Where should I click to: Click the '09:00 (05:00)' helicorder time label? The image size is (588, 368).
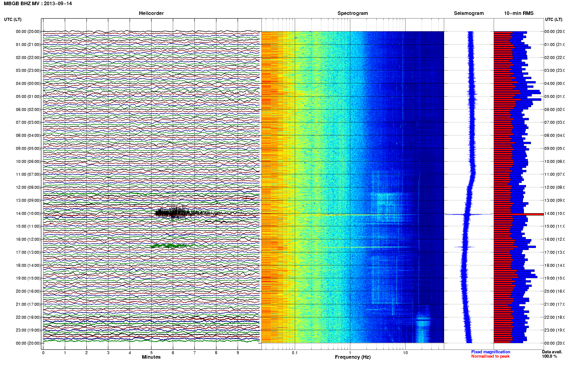point(28,148)
